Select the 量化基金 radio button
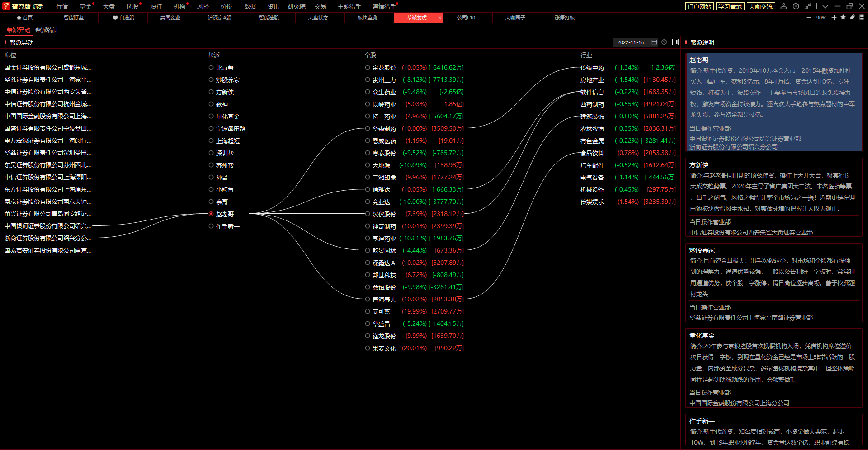868x450 pixels. pos(211,116)
